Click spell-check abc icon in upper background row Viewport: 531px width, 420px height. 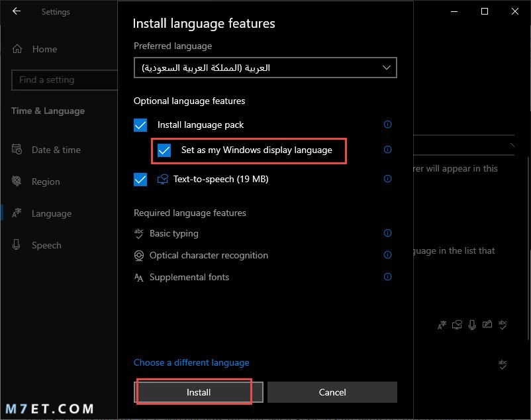pyautogui.click(x=503, y=325)
